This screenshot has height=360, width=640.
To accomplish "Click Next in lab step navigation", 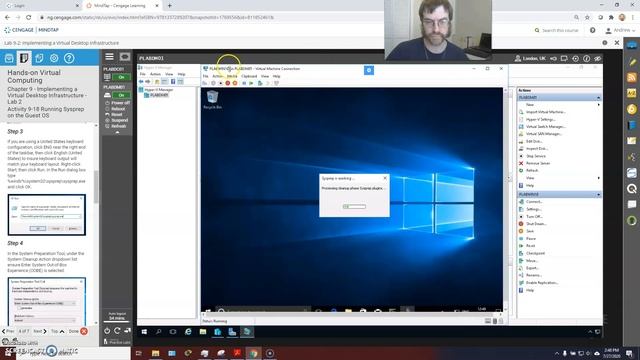I will coord(40,331).
